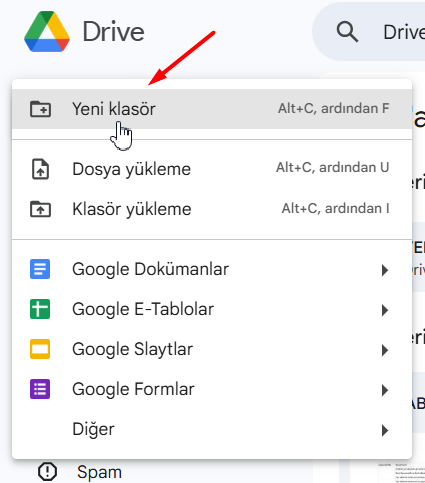Open Google Formlar menu entry
Viewport: 425px width, 483px height.
212,389
